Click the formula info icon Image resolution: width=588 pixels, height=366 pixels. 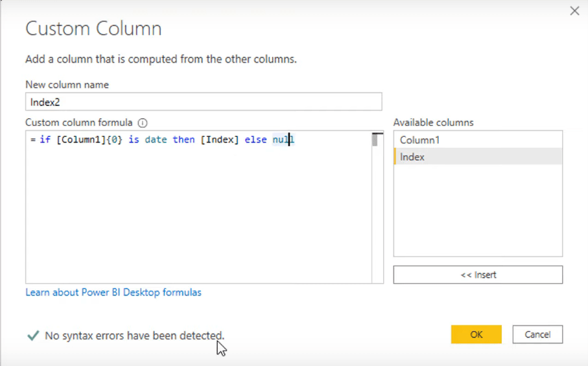[143, 123]
